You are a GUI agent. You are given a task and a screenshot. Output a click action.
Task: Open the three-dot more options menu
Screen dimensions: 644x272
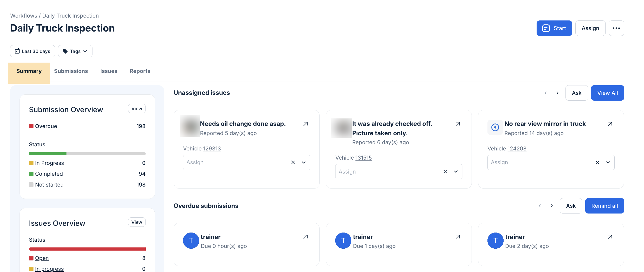coord(616,28)
